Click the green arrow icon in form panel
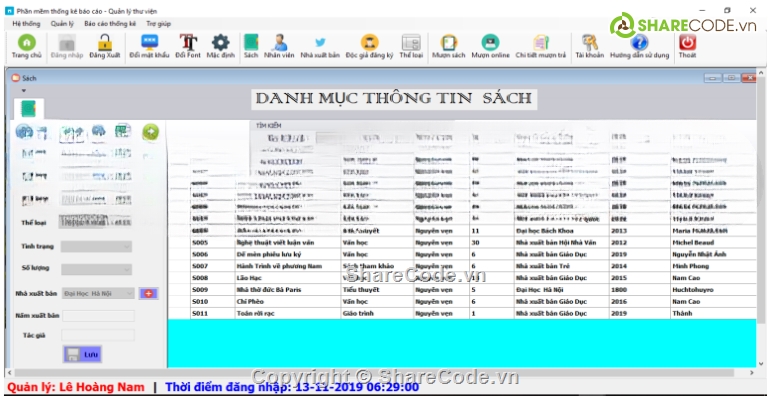768x396 pixels. tap(150, 132)
